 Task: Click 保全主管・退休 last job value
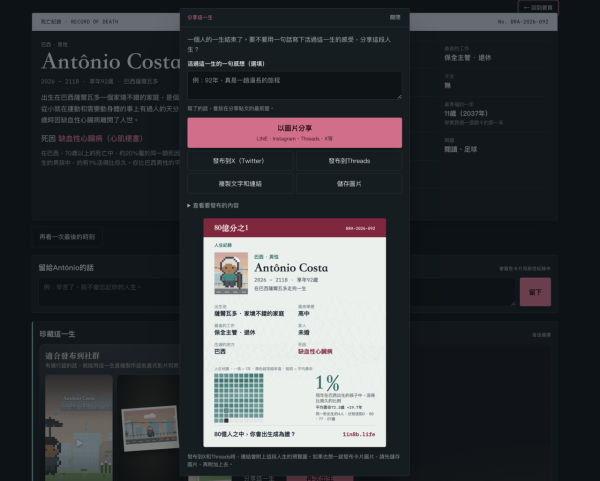pyautogui.click(x=468, y=58)
